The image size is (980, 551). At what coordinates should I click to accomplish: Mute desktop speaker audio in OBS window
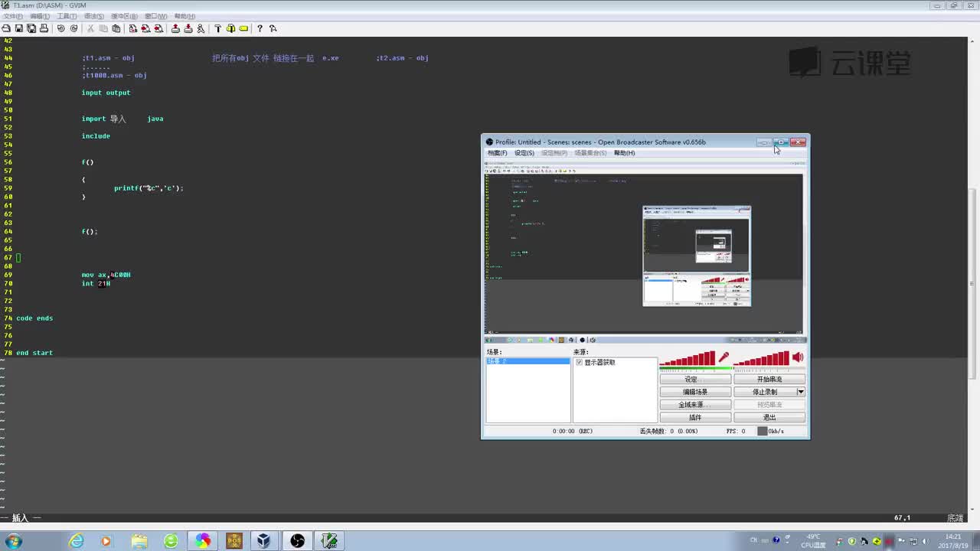point(798,357)
